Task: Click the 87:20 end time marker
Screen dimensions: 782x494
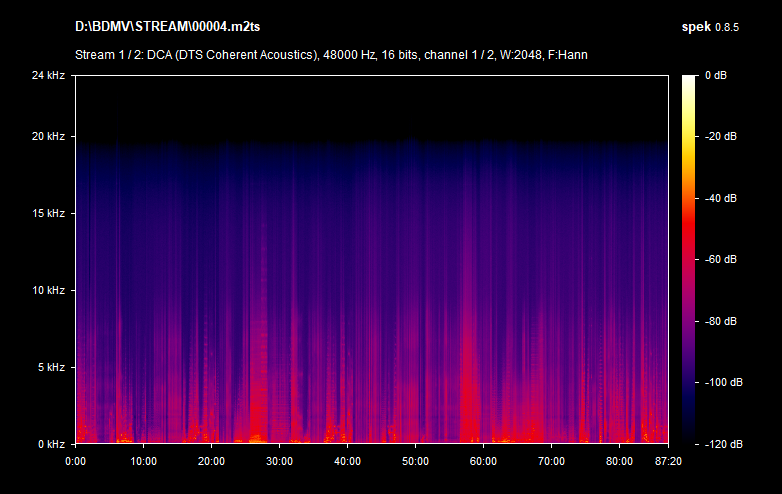Action: coord(667,461)
